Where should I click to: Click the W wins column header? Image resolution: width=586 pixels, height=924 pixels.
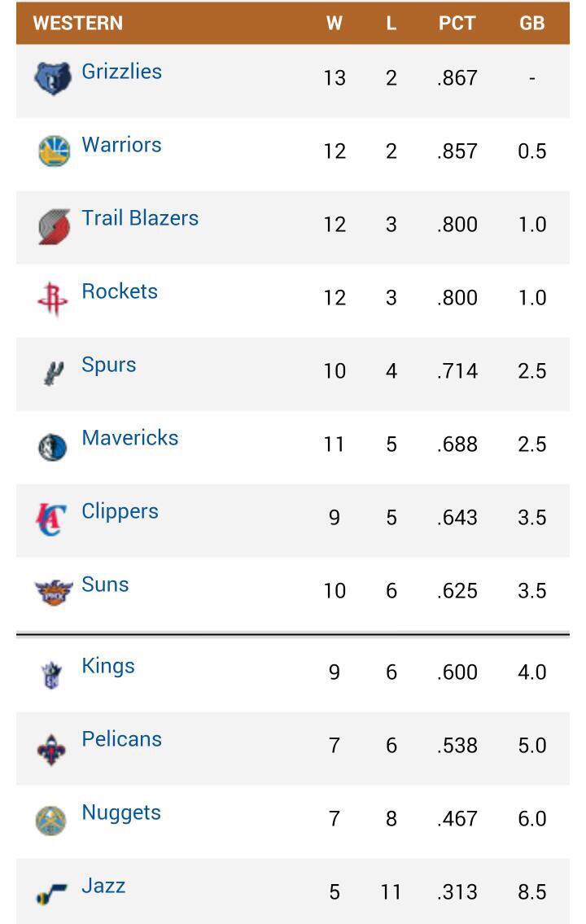coord(335,23)
